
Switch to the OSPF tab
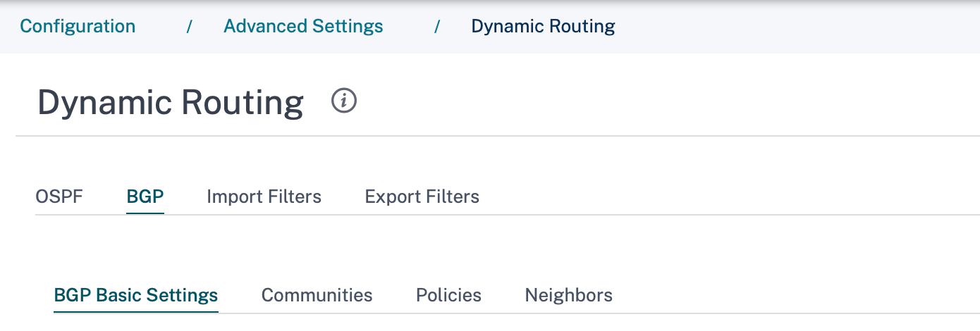coord(59,196)
